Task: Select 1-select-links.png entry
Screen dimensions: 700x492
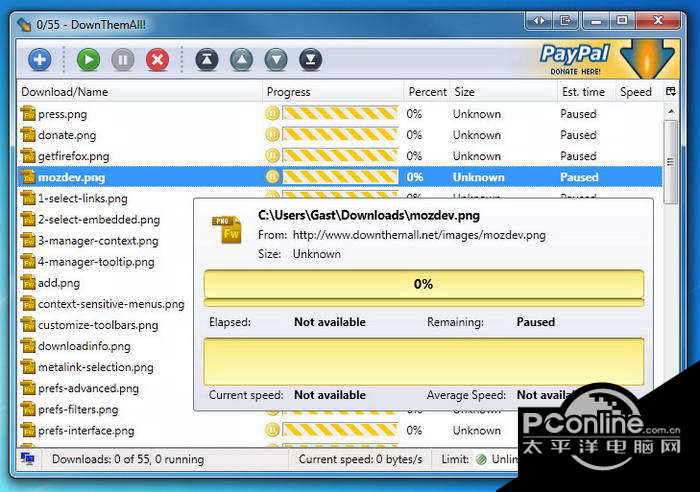Action: pos(83,198)
